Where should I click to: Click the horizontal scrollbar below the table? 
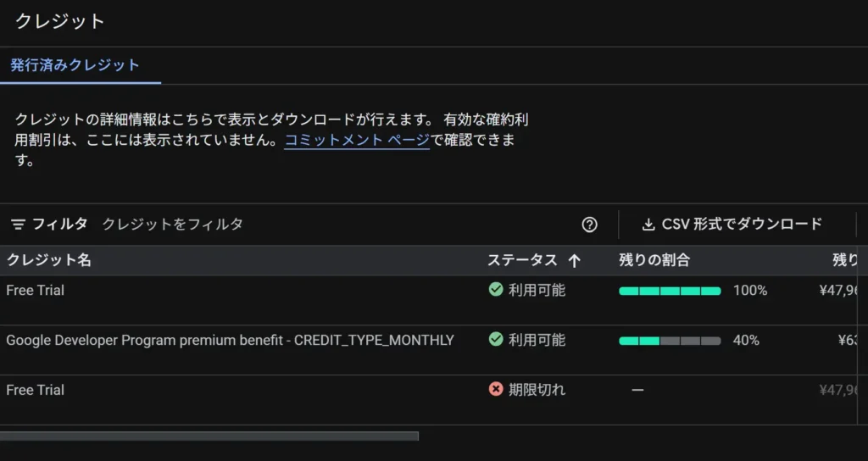coord(209,436)
